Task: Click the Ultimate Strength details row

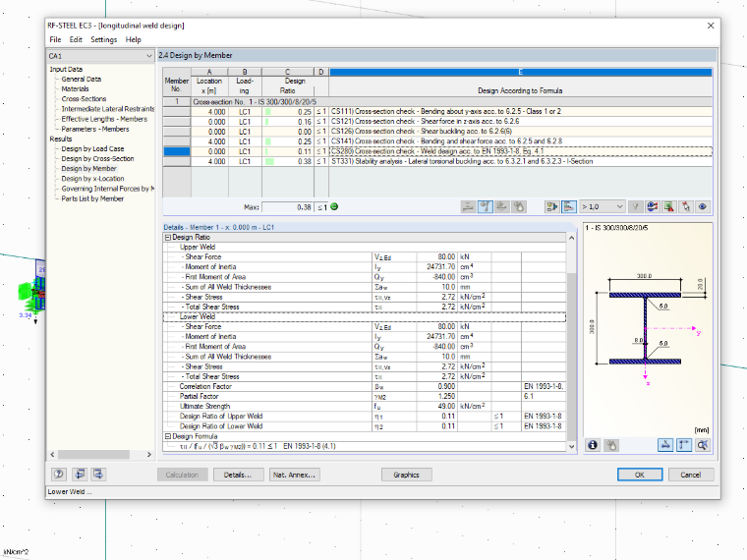Action: coord(365,406)
